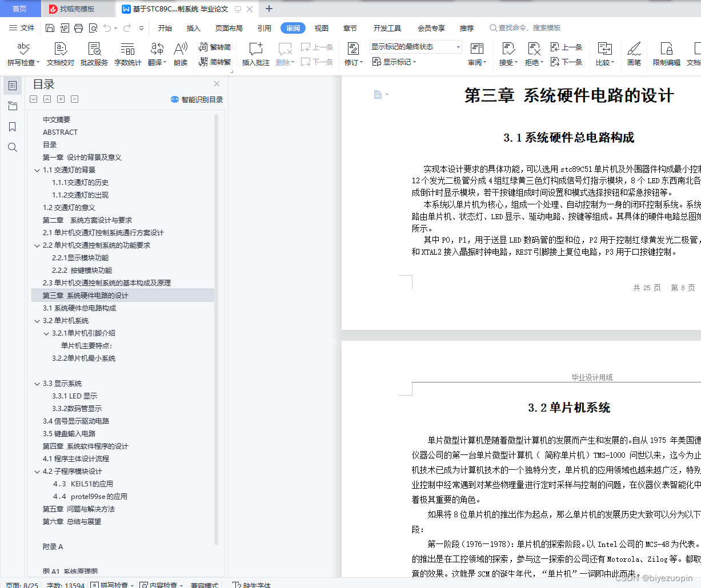
Task: Open the 文件 menu
Action: pos(22,28)
